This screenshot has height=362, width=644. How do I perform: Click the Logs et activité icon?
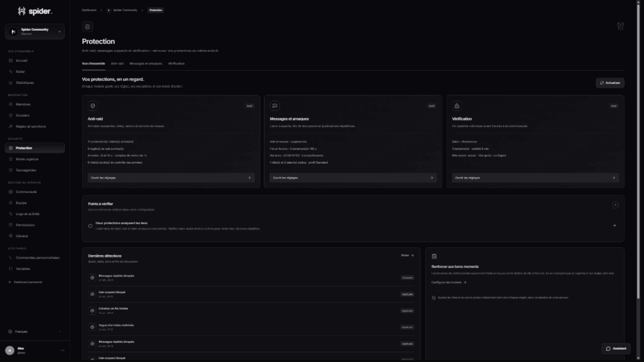(x=11, y=214)
